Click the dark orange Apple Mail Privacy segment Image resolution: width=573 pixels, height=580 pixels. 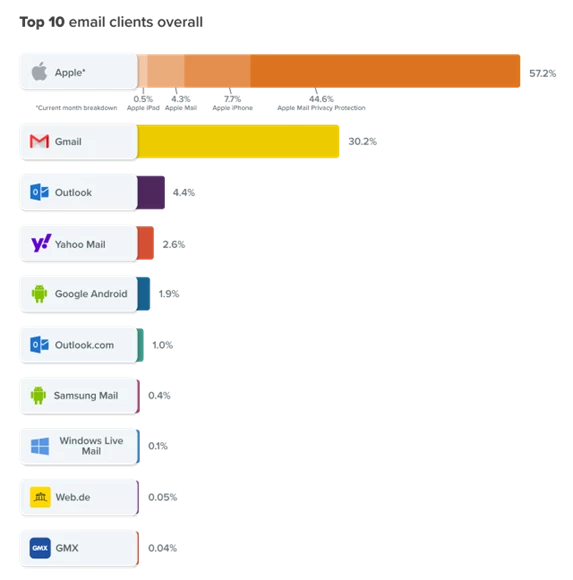pos(385,71)
